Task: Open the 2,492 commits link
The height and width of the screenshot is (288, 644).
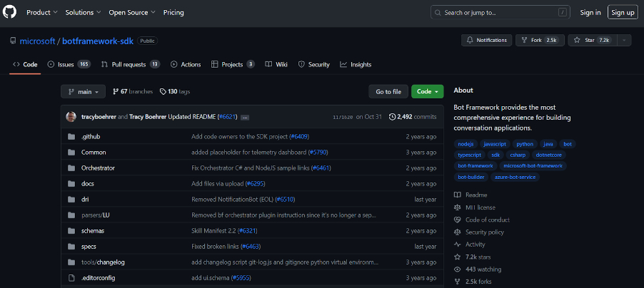Action: [413, 117]
